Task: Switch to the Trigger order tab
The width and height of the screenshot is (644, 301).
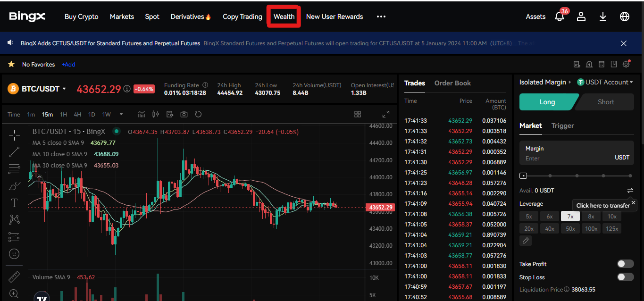Action: coord(563,125)
